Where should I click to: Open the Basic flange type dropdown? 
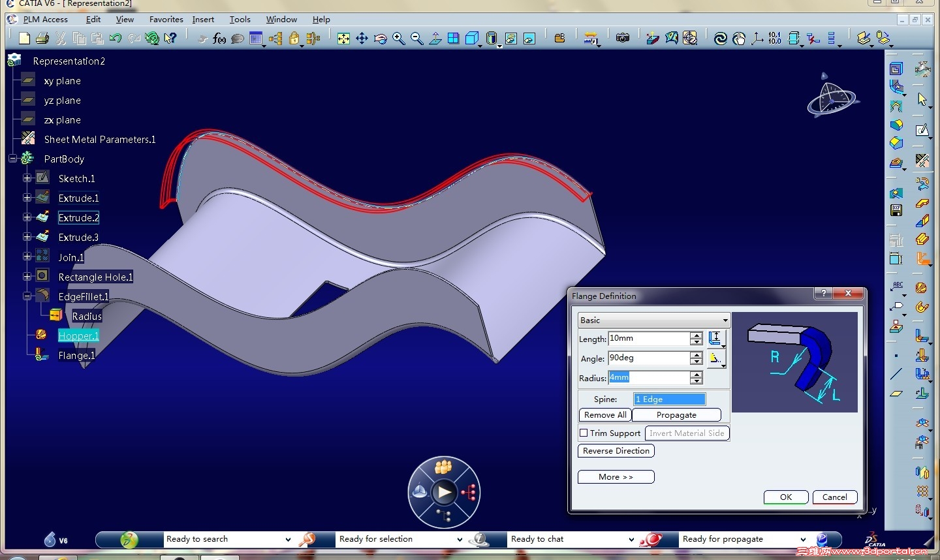tap(725, 320)
